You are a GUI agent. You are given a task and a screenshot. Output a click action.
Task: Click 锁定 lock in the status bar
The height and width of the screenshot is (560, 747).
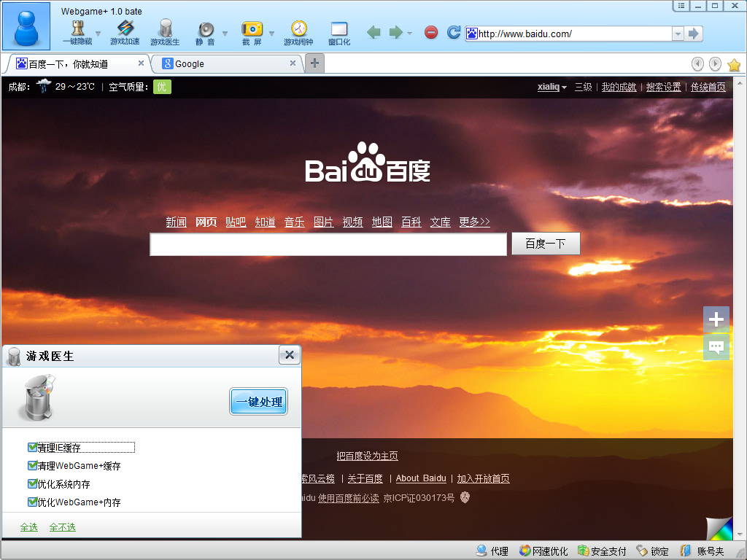653,551
